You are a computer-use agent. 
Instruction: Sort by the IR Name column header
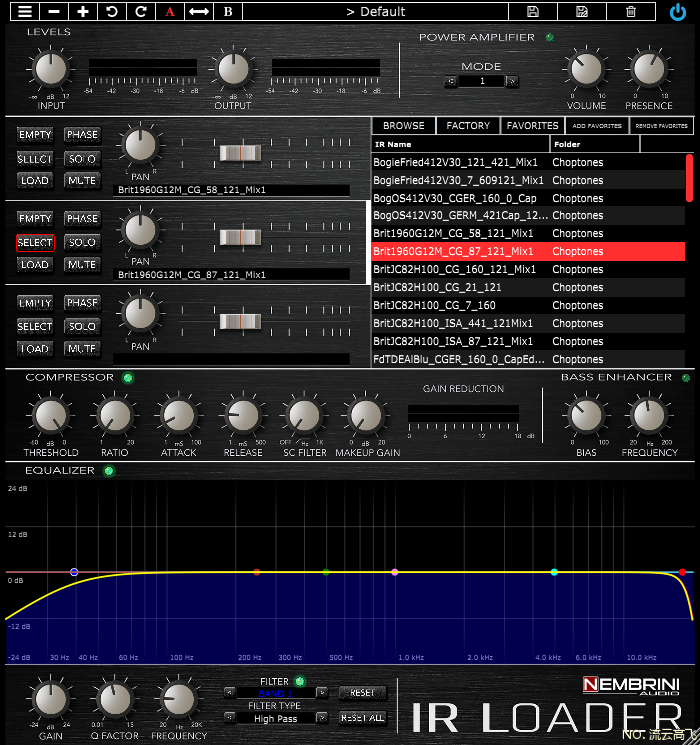point(460,144)
